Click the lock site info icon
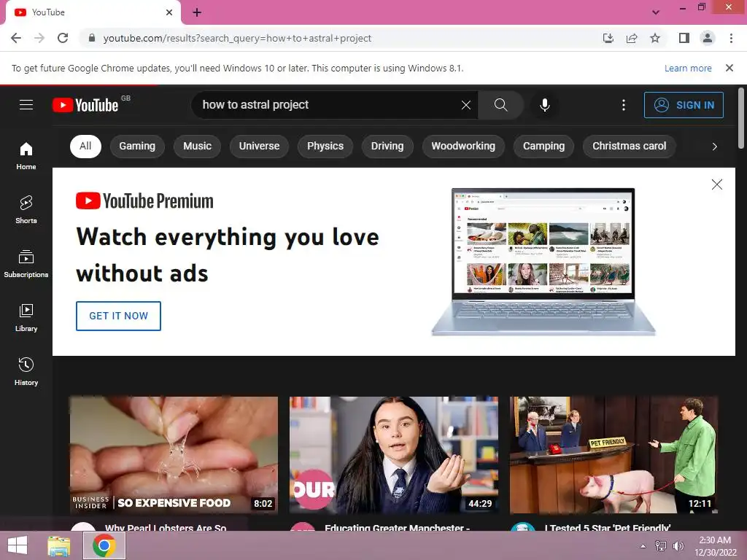 click(x=92, y=38)
